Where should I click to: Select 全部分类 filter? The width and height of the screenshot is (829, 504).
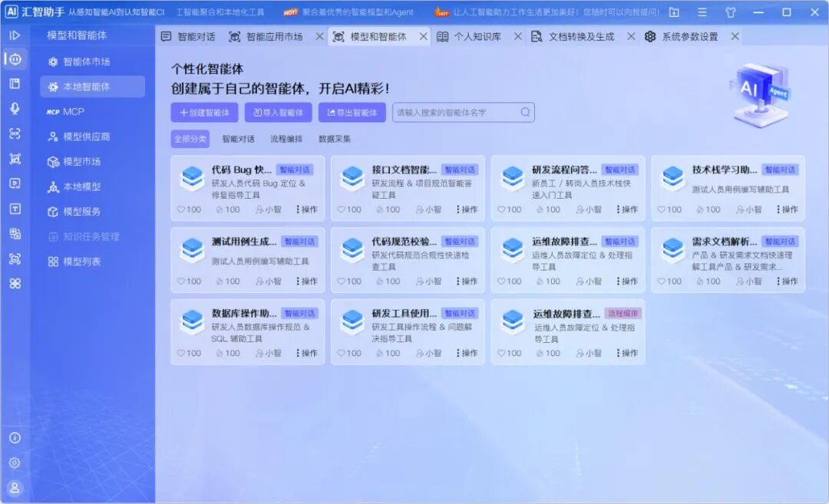190,139
